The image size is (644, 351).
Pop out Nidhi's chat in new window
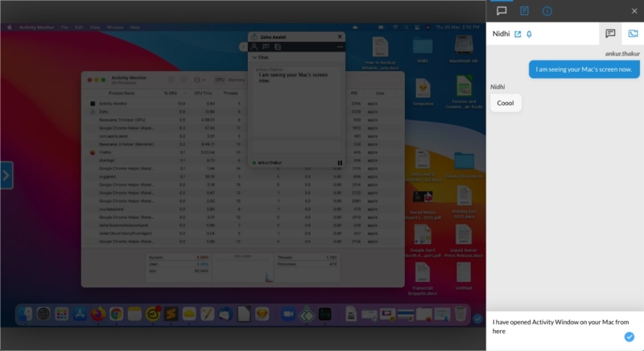[518, 34]
